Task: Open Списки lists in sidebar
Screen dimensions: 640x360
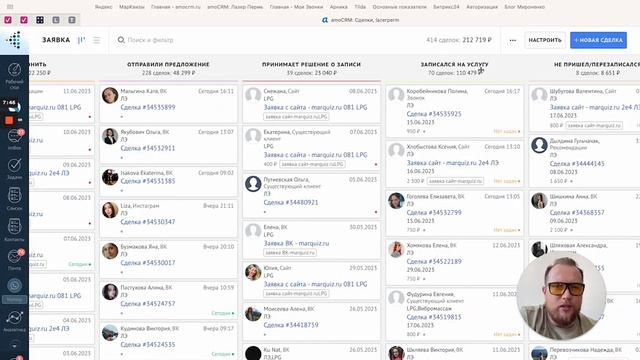Action: click(14, 199)
